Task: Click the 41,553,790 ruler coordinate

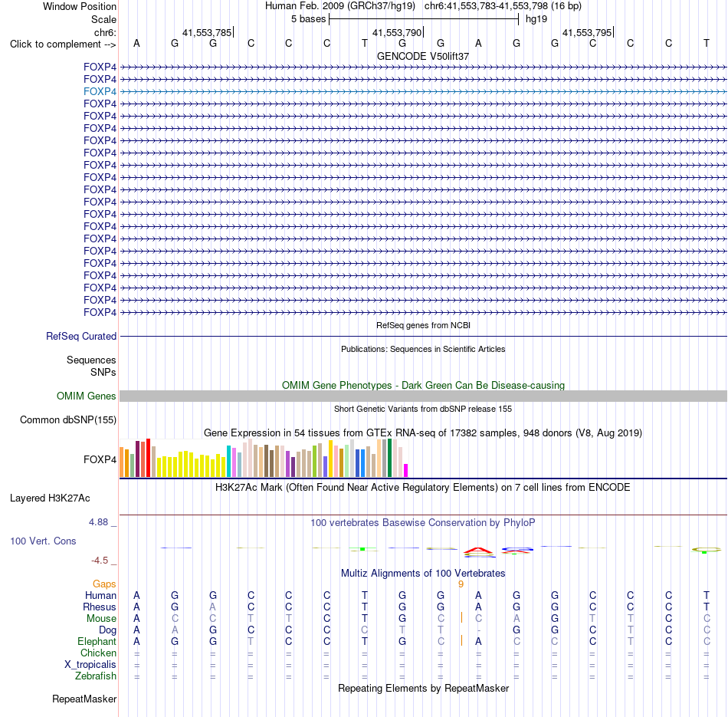Action: click(397, 32)
